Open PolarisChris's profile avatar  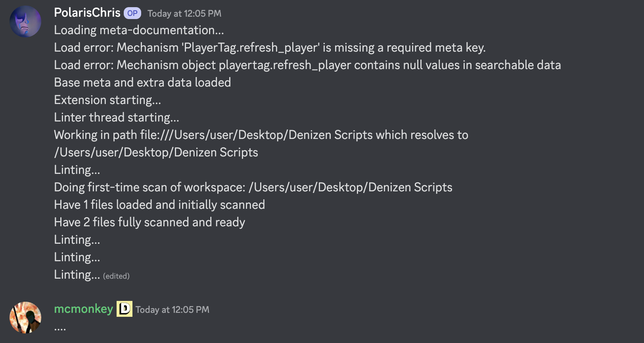coord(25,21)
